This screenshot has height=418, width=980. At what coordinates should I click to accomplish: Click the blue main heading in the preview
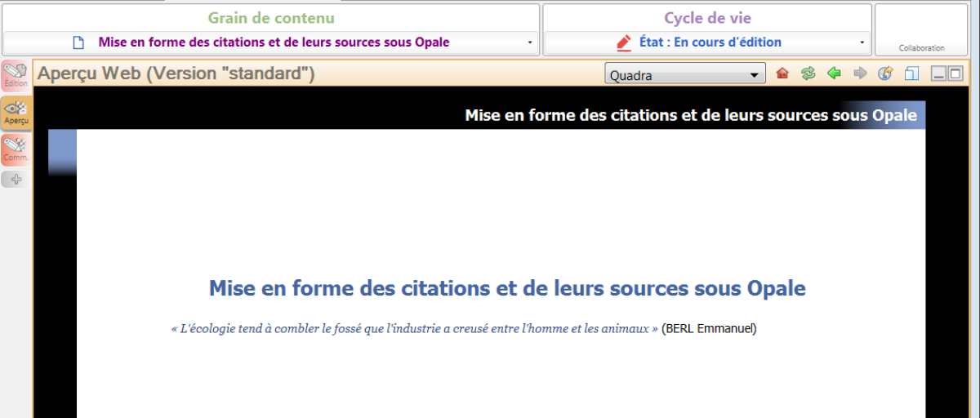507,288
